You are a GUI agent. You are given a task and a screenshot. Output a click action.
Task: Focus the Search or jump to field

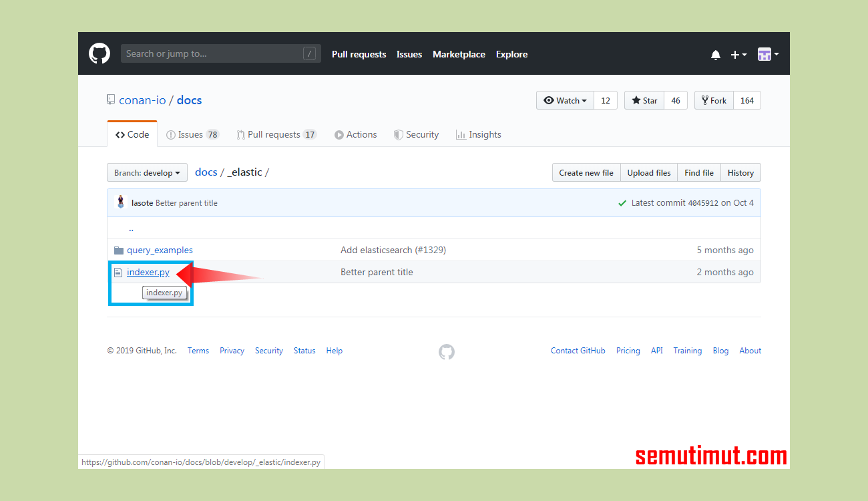[220, 53]
